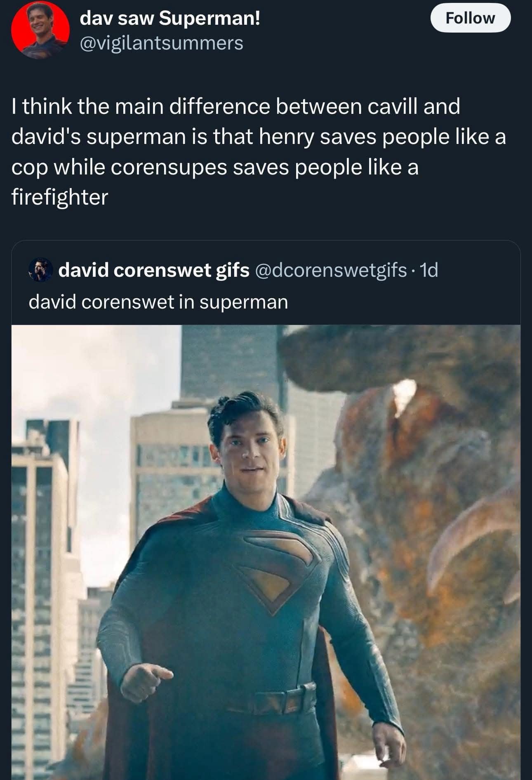Screen dimensions: 532x780
Task: Open the "david corenswet gifs" account name
Action: (154, 270)
